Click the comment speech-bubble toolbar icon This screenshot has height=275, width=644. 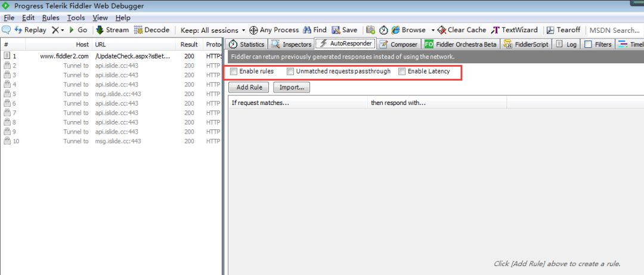(6, 30)
